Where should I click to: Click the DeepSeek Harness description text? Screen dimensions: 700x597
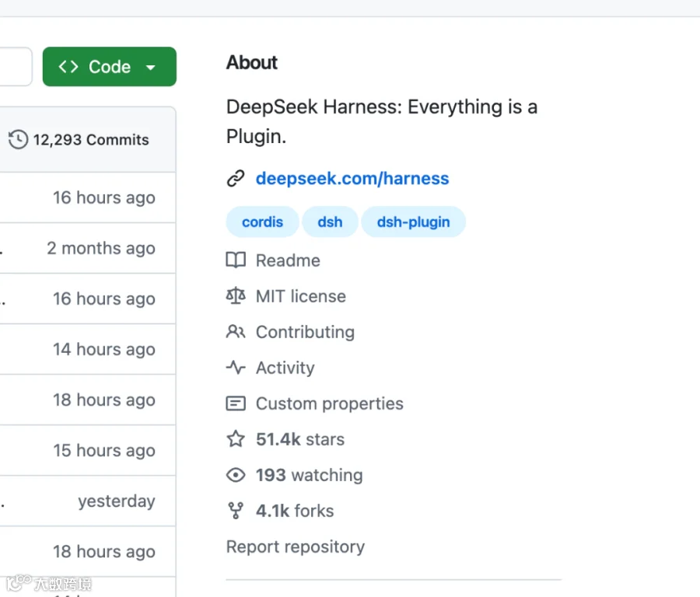[x=382, y=121]
